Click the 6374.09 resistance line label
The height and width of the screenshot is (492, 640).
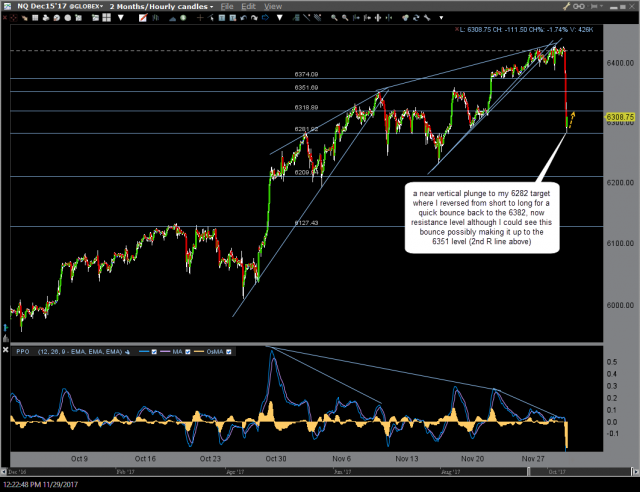(306, 74)
